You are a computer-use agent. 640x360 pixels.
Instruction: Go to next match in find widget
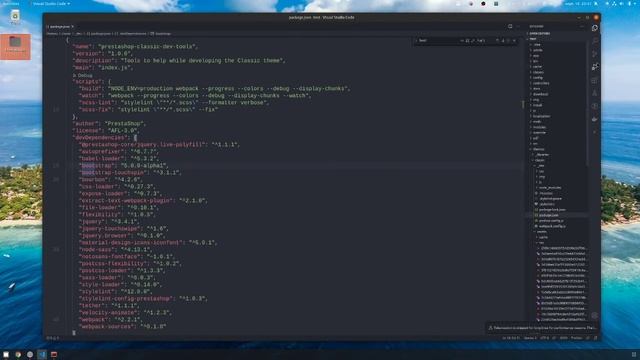[503, 40]
